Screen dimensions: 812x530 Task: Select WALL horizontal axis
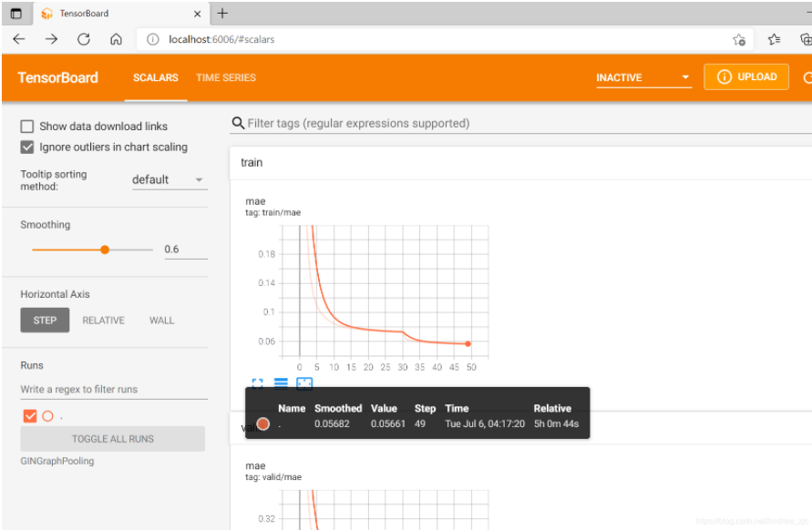coord(161,321)
